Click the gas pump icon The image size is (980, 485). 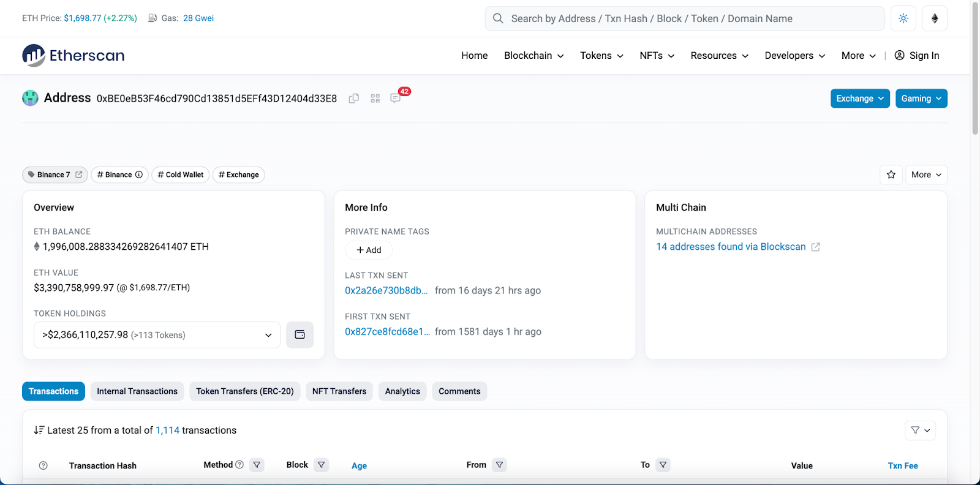(x=153, y=18)
